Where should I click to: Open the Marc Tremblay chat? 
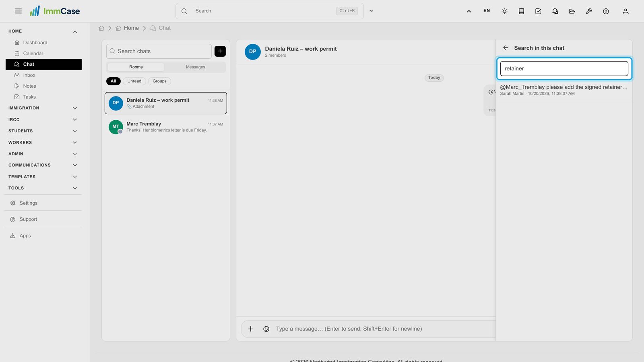point(166,127)
